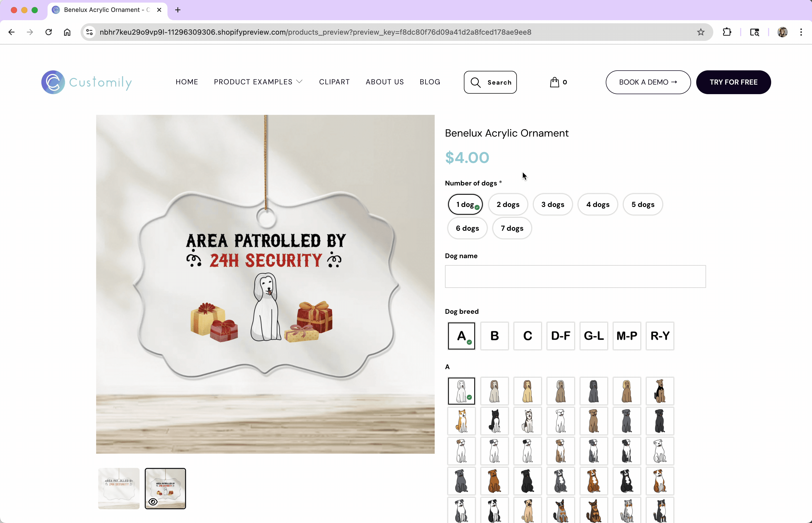812x523 pixels.
Task: Click the browser home icon
Action: click(67, 32)
